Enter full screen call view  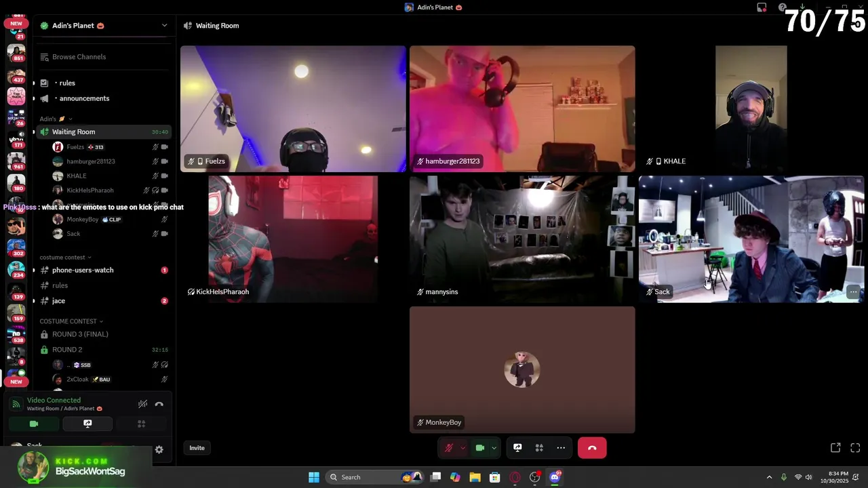[855, 448]
